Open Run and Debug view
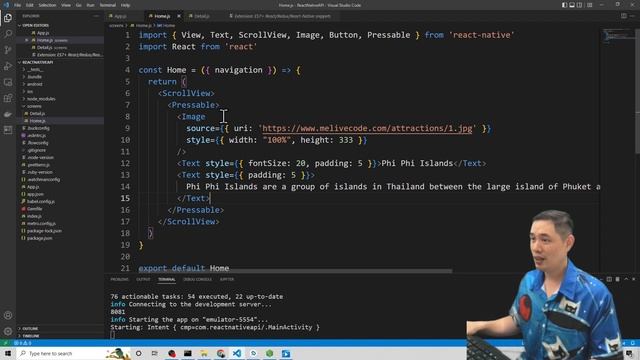The width and height of the screenshot is (640, 360). click(x=8, y=66)
